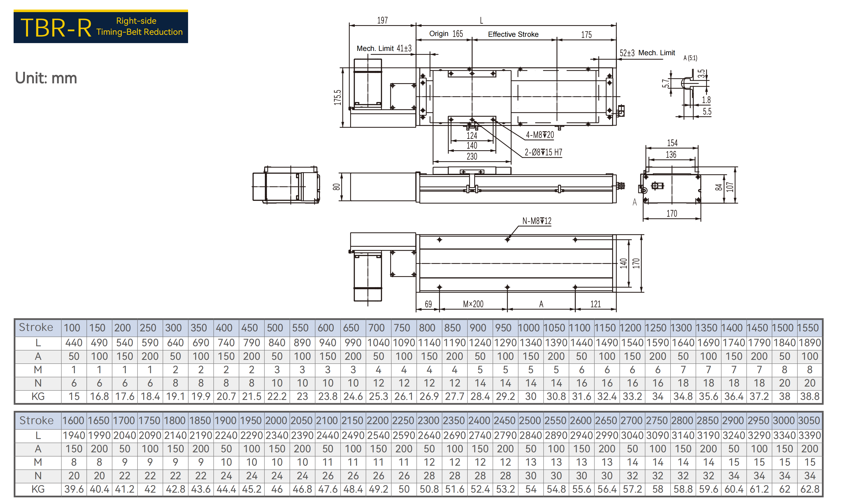Image resolution: width=841 pixels, height=504 pixels.
Task: Click the 197 motor length dimension
Action: pos(382,20)
